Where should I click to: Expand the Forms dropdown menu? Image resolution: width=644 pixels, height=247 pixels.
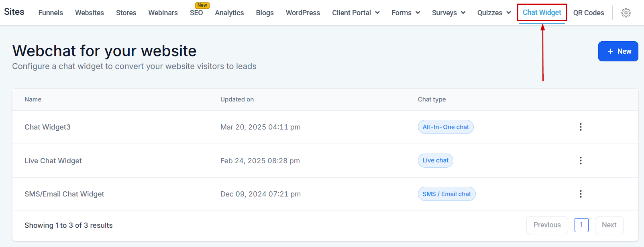click(x=406, y=13)
